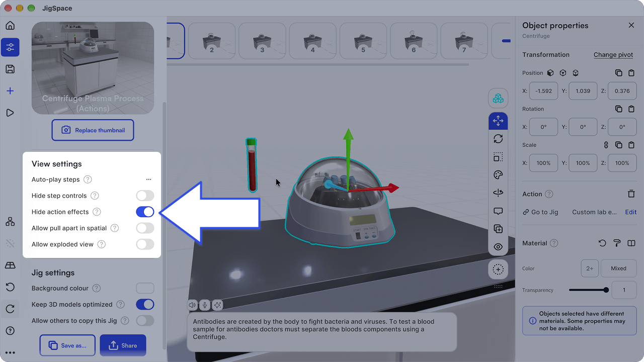The width and height of the screenshot is (644, 362).
Task: Select step 7 thumbnail
Action: [x=464, y=41]
